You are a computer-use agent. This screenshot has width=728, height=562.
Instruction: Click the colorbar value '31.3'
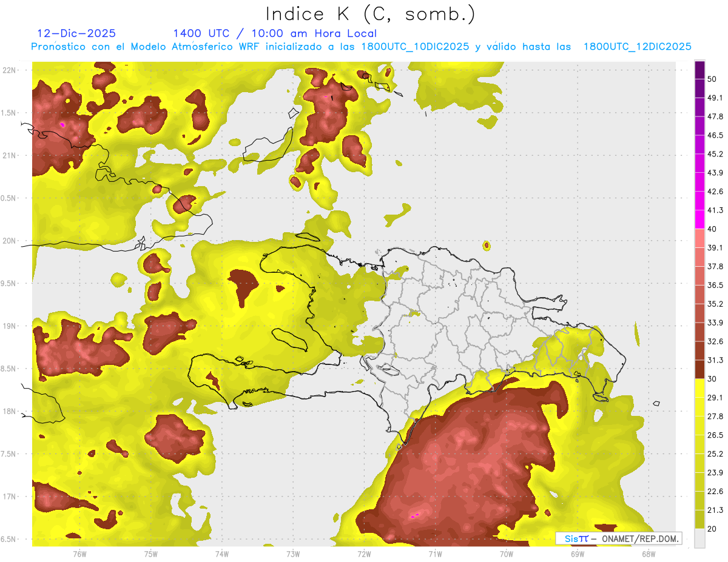pos(715,360)
